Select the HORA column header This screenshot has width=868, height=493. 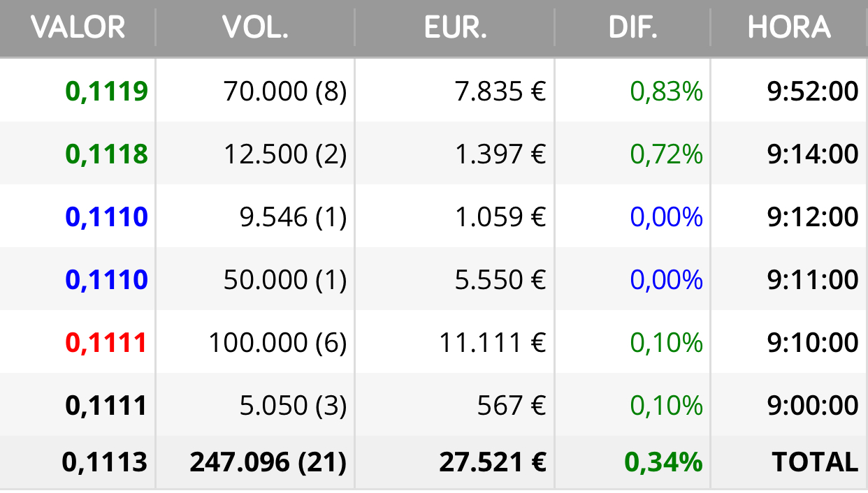point(789,27)
